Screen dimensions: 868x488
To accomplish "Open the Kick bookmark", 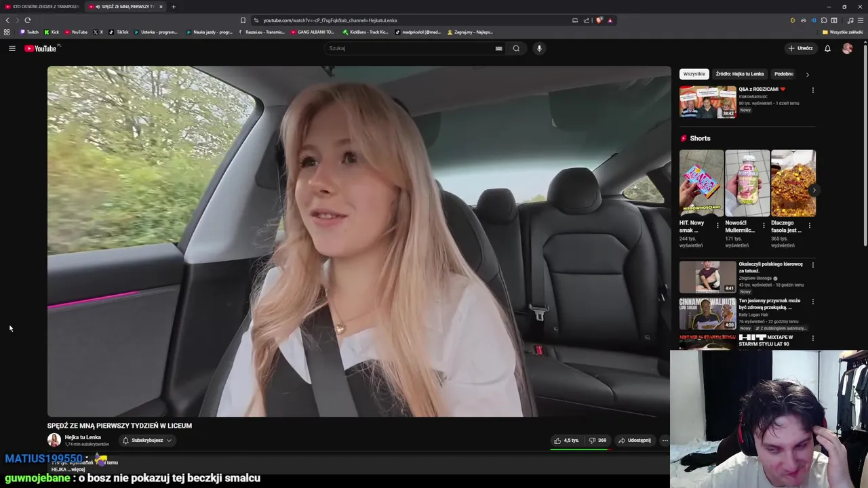I will click(x=52, y=32).
